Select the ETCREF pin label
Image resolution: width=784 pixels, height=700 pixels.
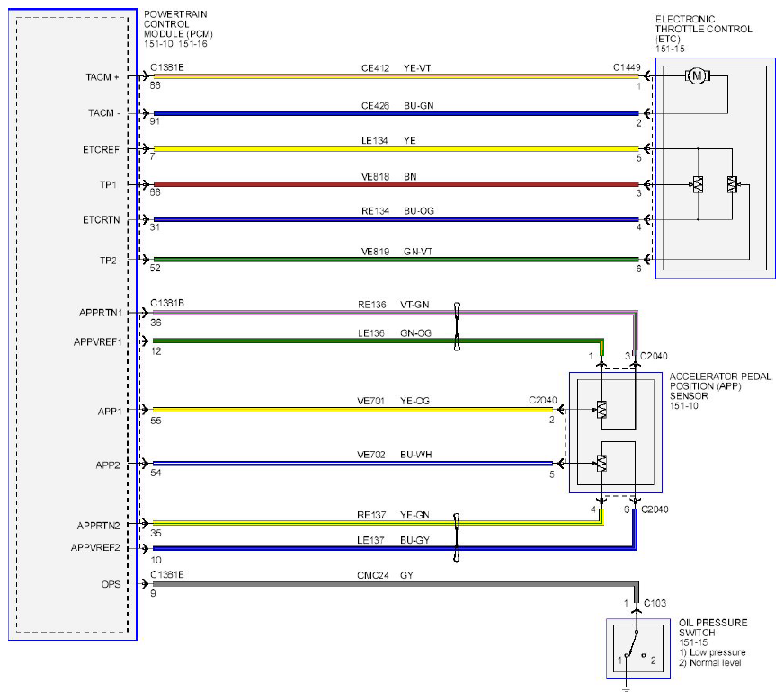(x=101, y=149)
